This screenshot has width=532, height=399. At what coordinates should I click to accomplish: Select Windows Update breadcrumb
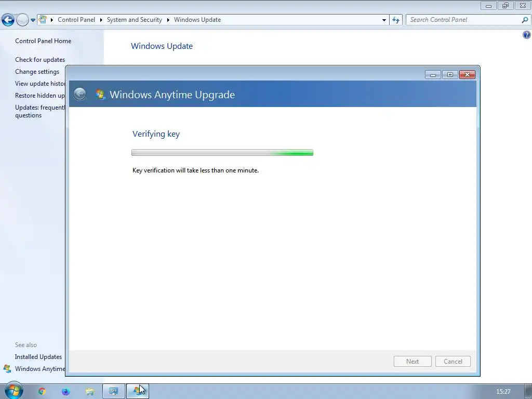click(x=197, y=20)
